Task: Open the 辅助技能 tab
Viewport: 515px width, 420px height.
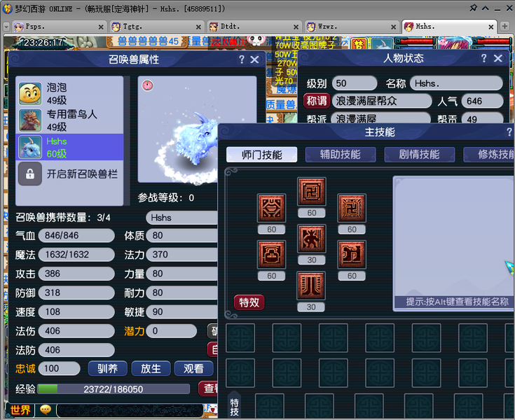Action: click(341, 155)
